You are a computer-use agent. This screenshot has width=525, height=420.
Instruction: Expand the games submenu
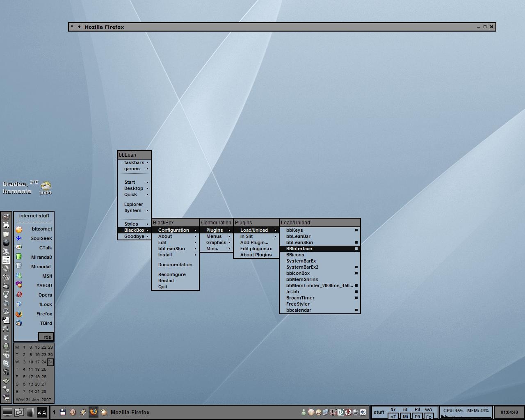[134, 169]
